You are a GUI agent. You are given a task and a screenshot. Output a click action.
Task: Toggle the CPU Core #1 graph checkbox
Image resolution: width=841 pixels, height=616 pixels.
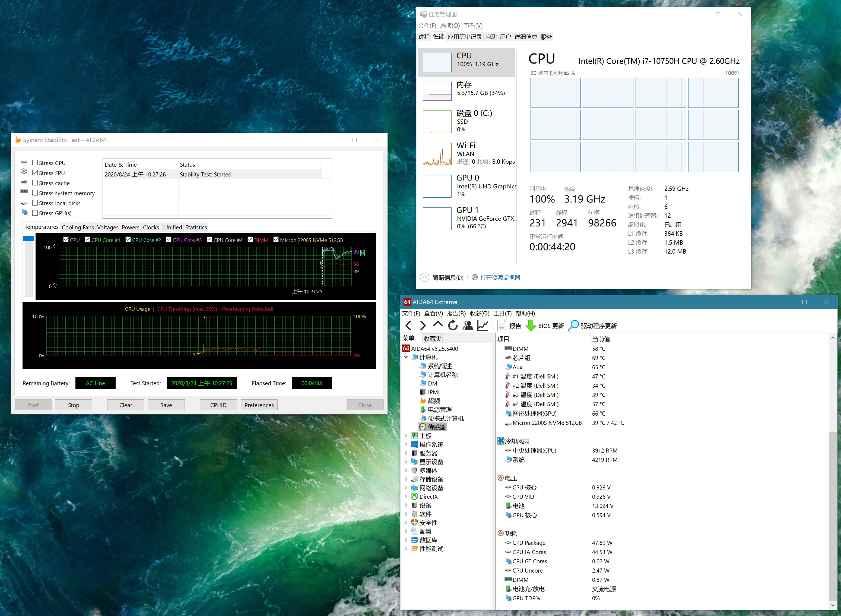pyautogui.click(x=88, y=240)
